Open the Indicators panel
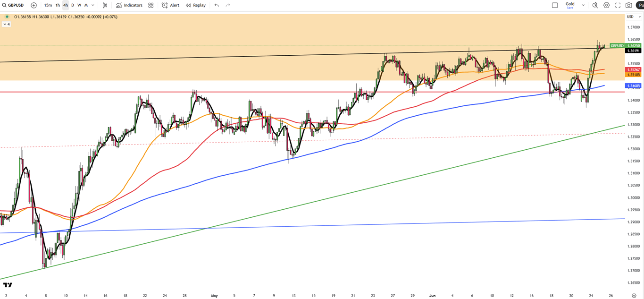The image size is (644, 299). [129, 5]
